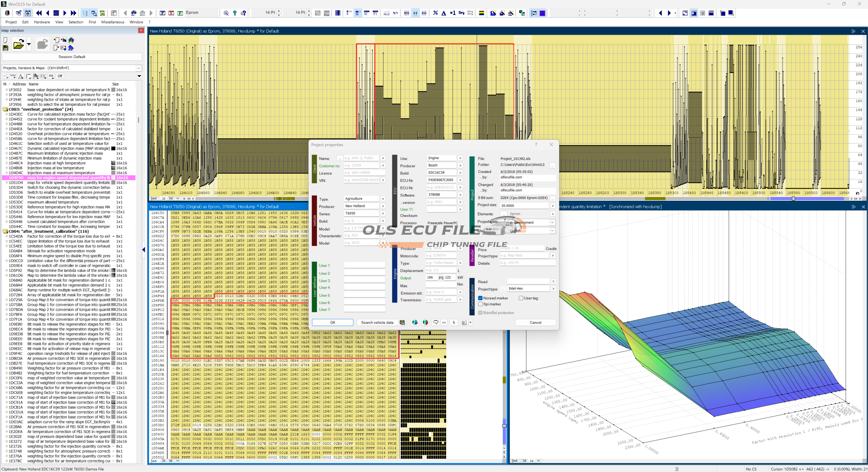Click the open folder icon in Map selection
Screen dimensions: 868x472
(x=18, y=44)
